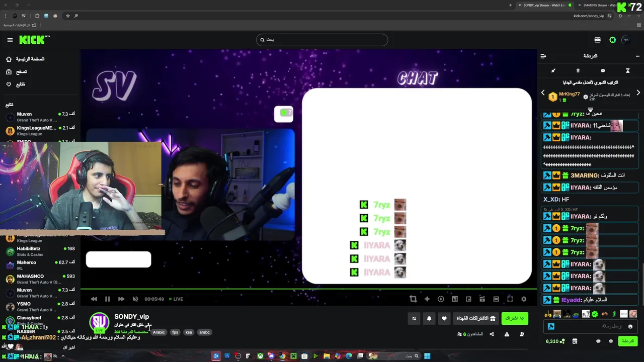
Task: Open the chat three-dots options menu
Action: coord(637,56)
